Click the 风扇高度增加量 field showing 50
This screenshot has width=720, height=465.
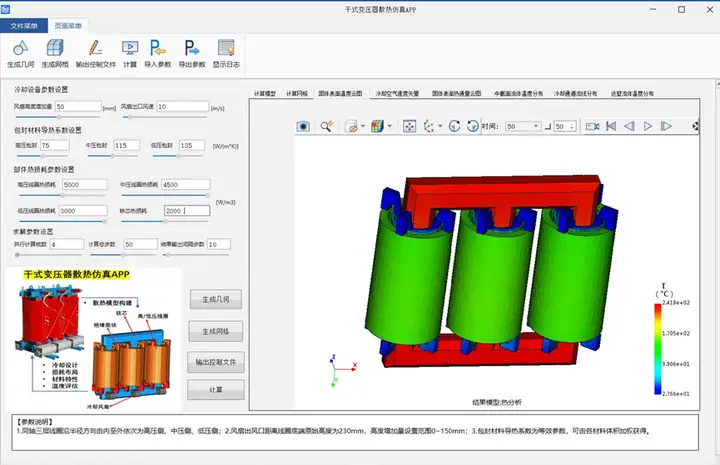coord(78,106)
